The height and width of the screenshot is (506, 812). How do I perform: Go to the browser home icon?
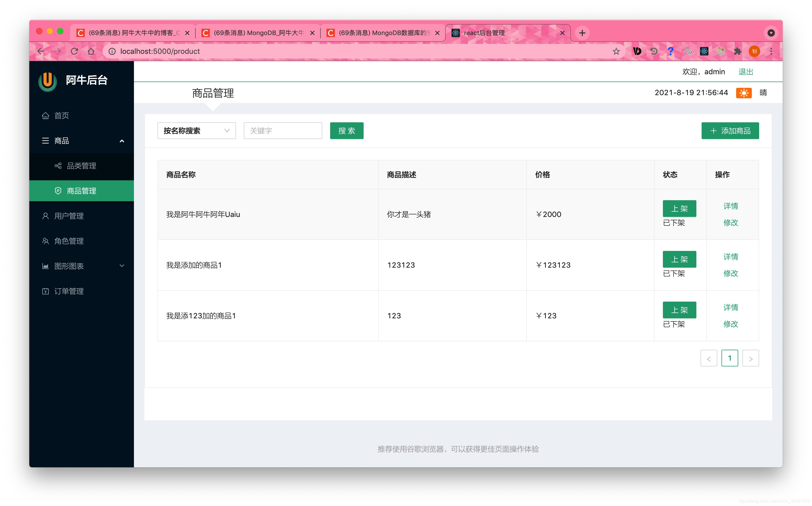91,51
